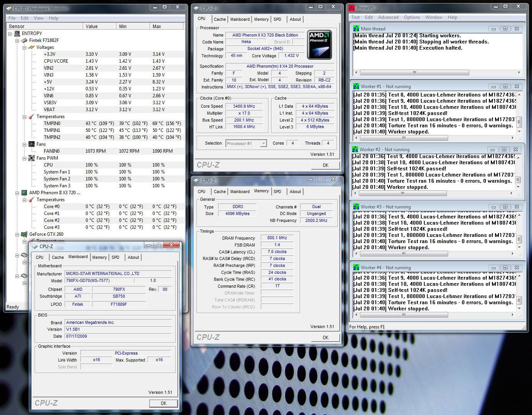Click the Mainboard CPU-Z window title icon
Viewport: 532px width, 415px height.
[x=35, y=247]
